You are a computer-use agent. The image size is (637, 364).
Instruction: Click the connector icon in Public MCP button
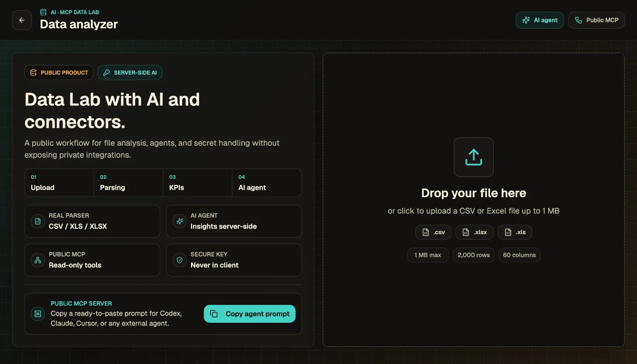578,20
